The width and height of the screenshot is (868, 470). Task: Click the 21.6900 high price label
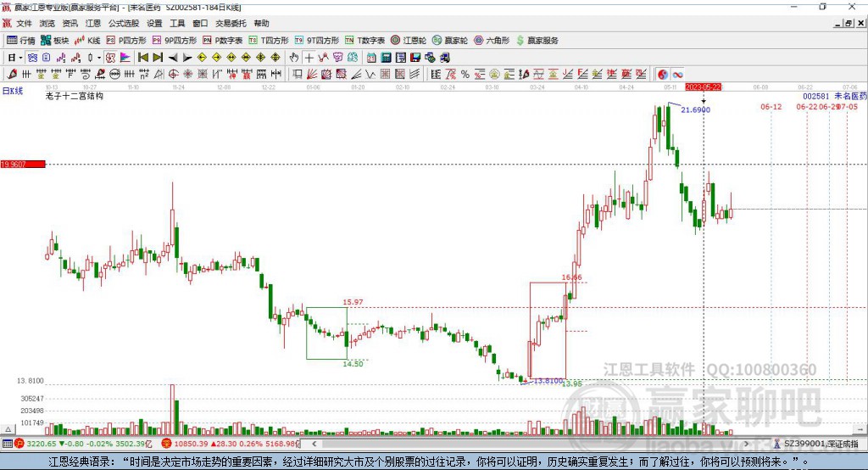click(x=695, y=109)
